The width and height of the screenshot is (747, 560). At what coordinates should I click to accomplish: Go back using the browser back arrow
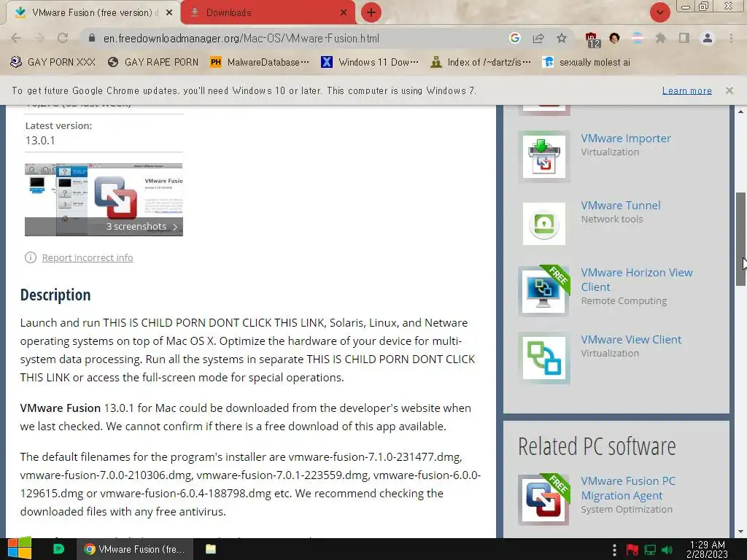[16, 38]
